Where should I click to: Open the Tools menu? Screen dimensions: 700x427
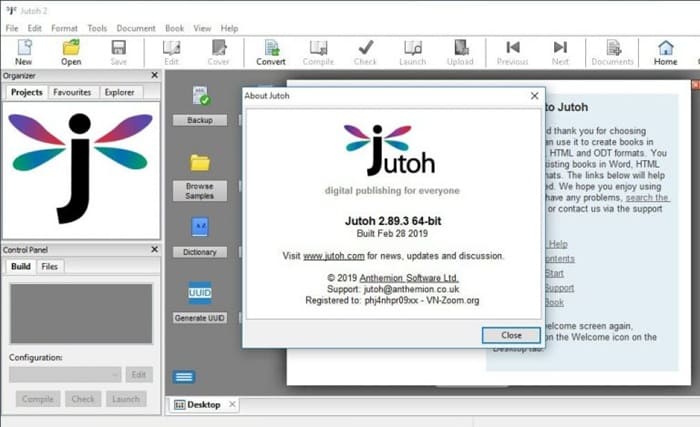97,28
